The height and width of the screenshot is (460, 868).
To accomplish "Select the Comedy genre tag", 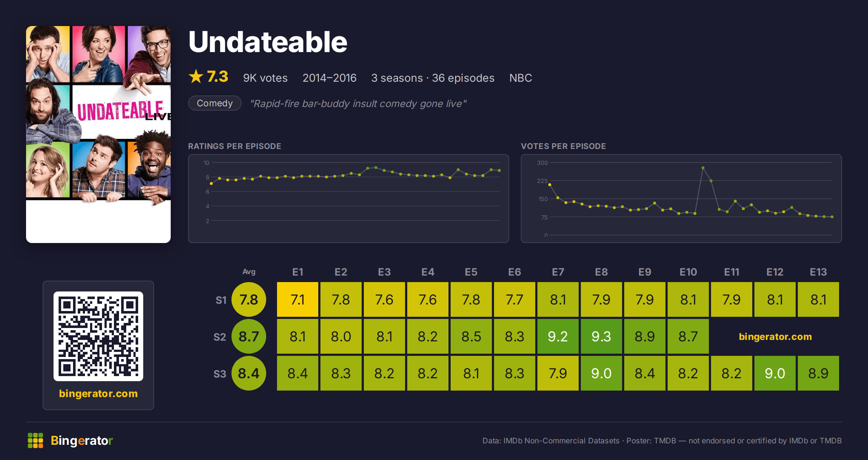I will [215, 103].
